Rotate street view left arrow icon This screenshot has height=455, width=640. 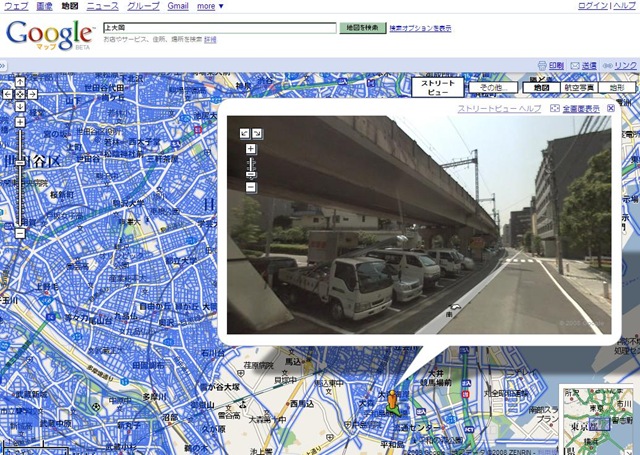click(245, 133)
